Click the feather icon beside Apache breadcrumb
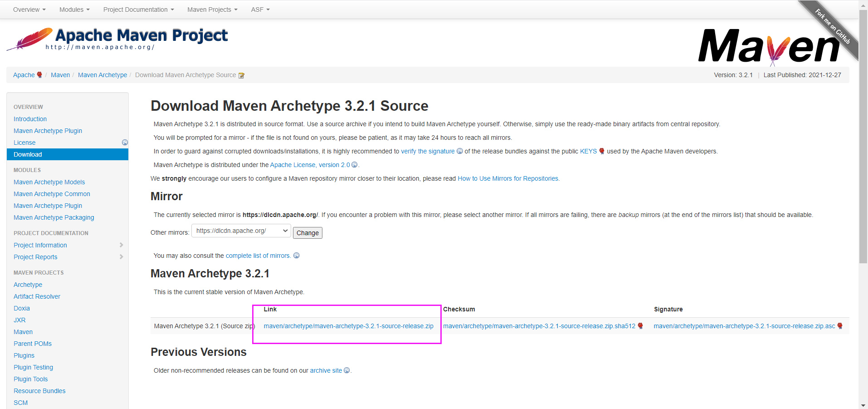Viewport: 868px width, 409px height. 39,75
